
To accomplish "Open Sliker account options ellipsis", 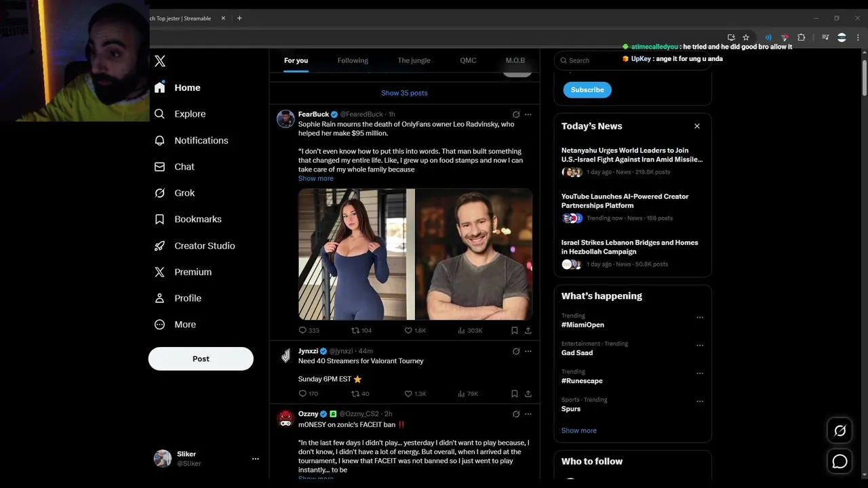I will 256,459.
